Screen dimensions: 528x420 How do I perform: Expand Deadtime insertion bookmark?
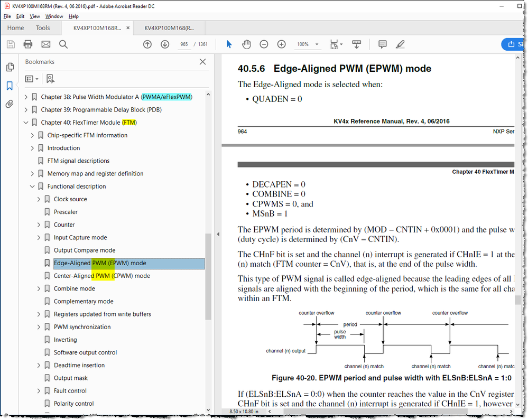click(x=39, y=366)
